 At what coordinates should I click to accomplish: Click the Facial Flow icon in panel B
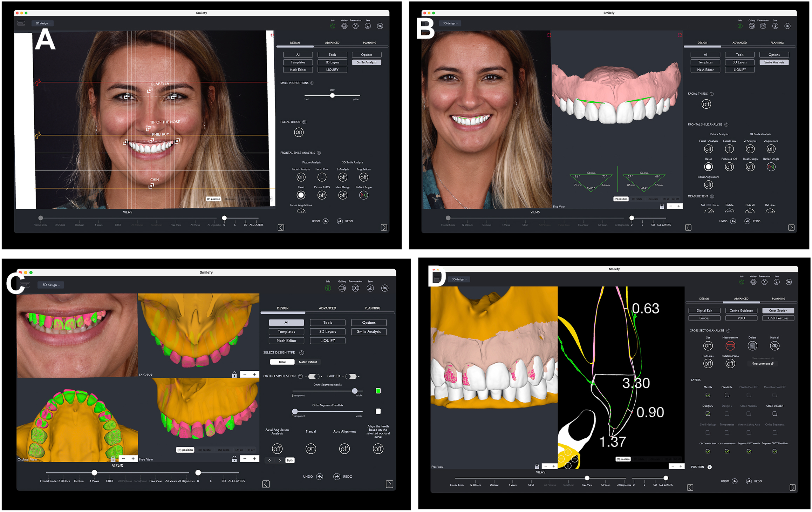click(729, 149)
